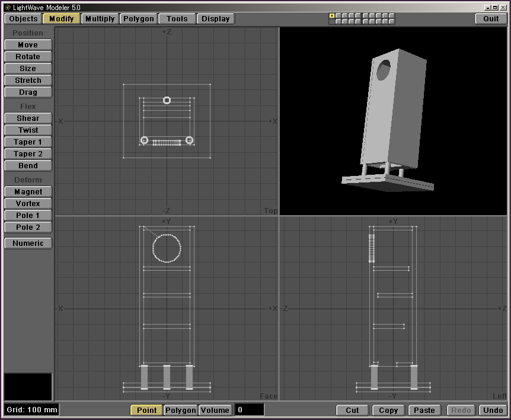Pick the Twist flex tool
This screenshot has height=420, width=511.
[x=28, y=130]
